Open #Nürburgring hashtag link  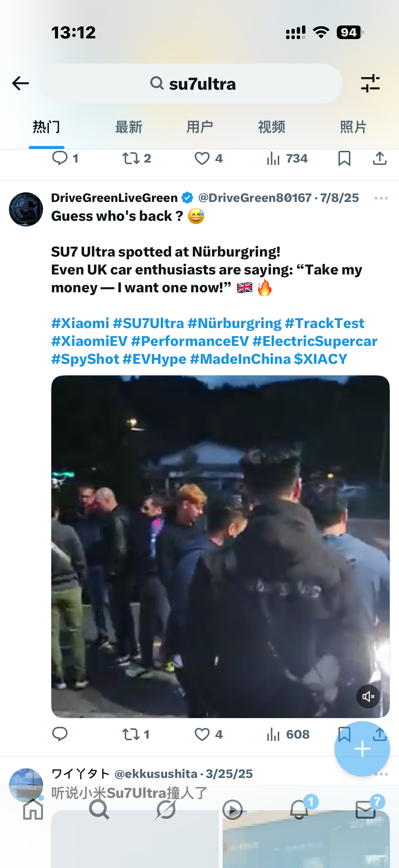(x=234, y=323)
